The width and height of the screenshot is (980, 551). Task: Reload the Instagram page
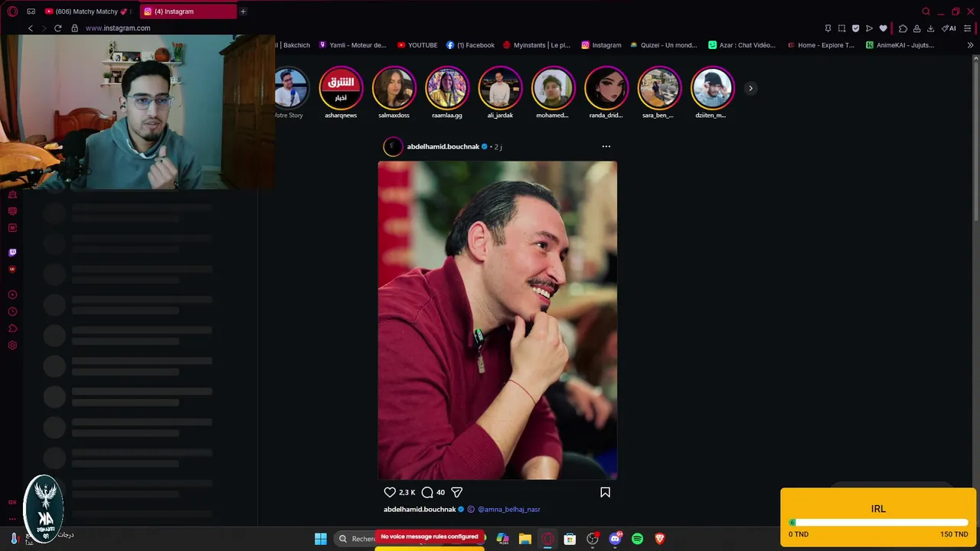[57, 28]
